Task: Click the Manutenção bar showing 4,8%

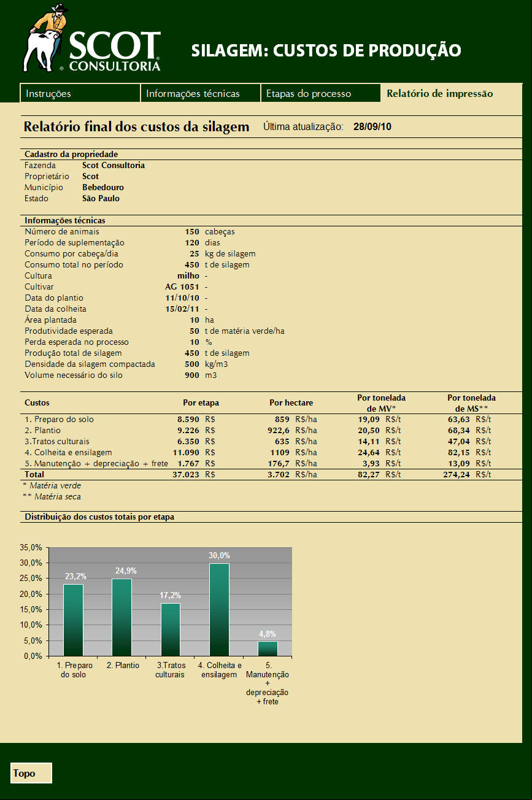Action: tap(268, 648)
